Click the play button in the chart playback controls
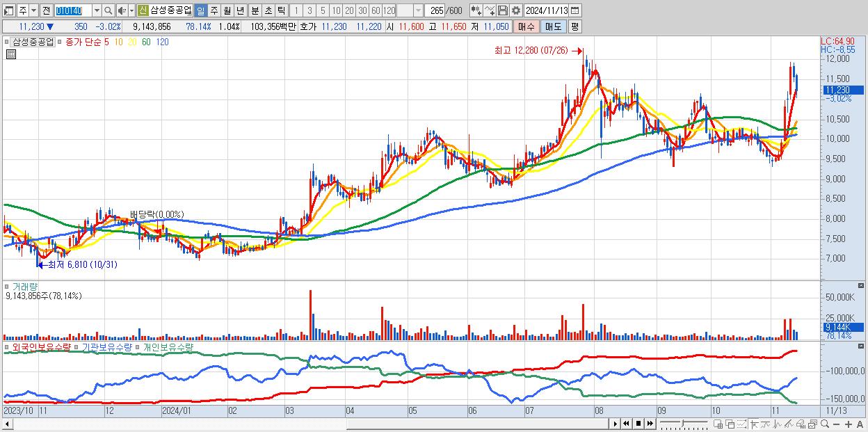This screenshot has height=432, width=868. click(x=615, y=424)
